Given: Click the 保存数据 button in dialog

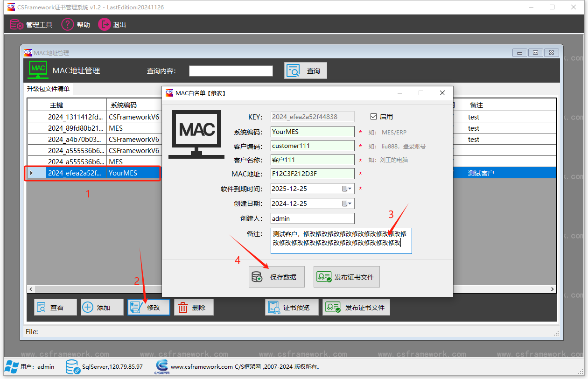Looking at the screenshot, I should pos(276,277).
